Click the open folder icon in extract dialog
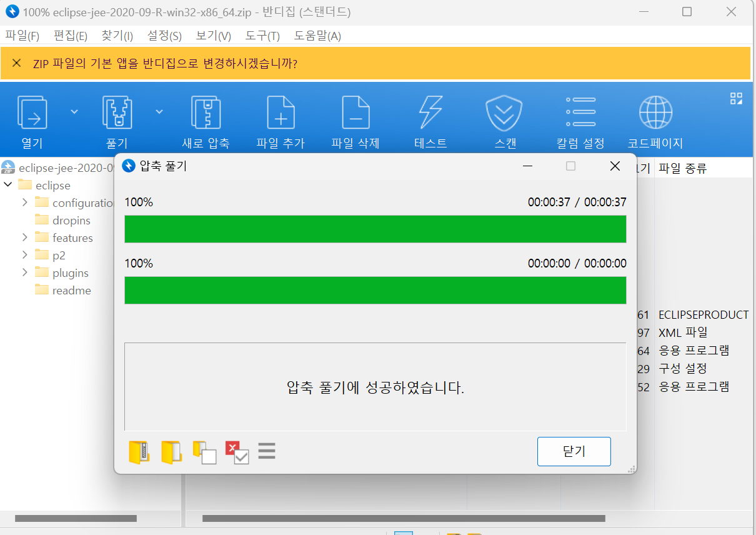756x535 pixels. point(171,452)
